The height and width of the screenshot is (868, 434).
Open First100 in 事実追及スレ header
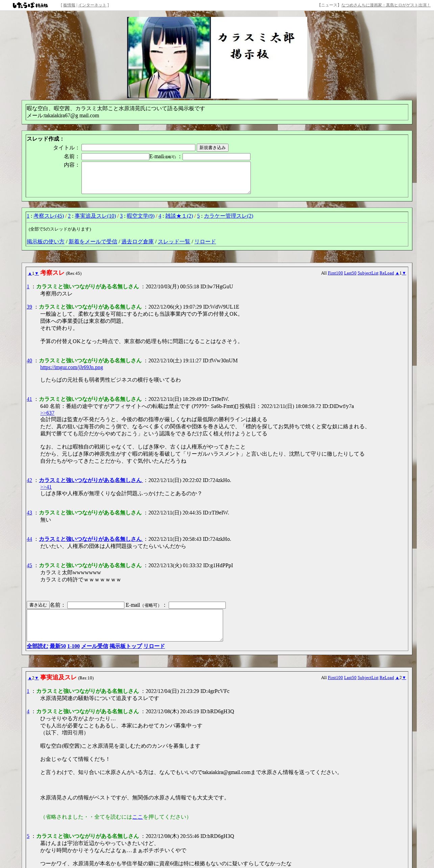335,678
